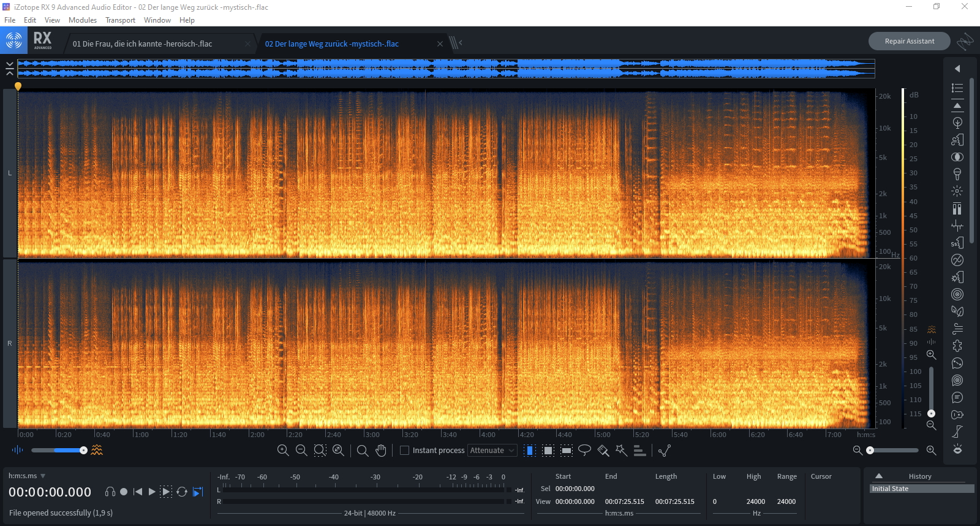This screenshot has height=526, width=980.
Task: Open the Modules menu
Action: pyautogui.click(x=82, y=20)
